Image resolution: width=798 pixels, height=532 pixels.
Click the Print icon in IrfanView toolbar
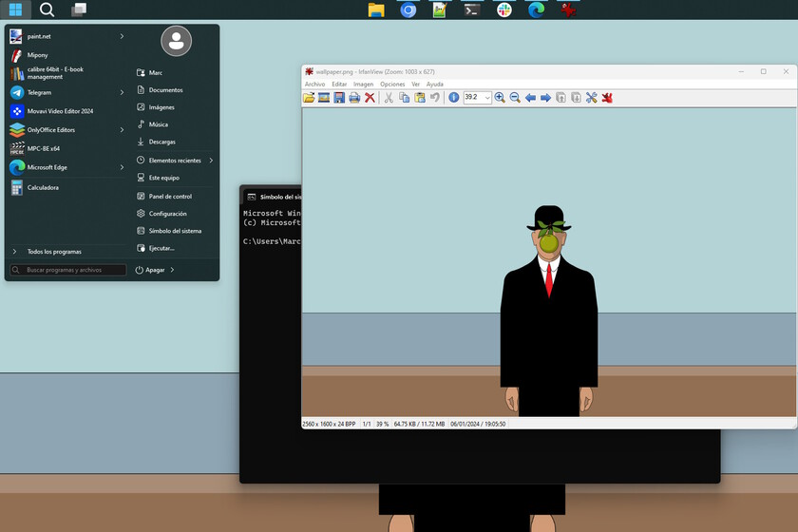coord(354,98)
